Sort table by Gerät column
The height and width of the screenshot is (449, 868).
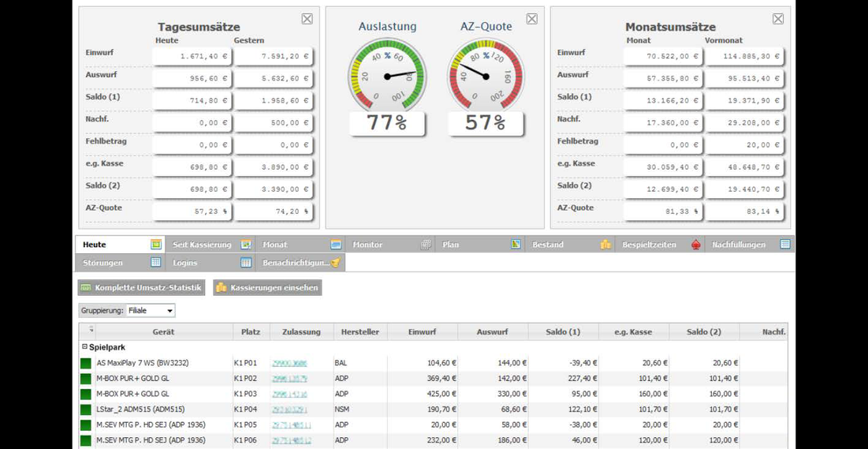pos(163,332)
